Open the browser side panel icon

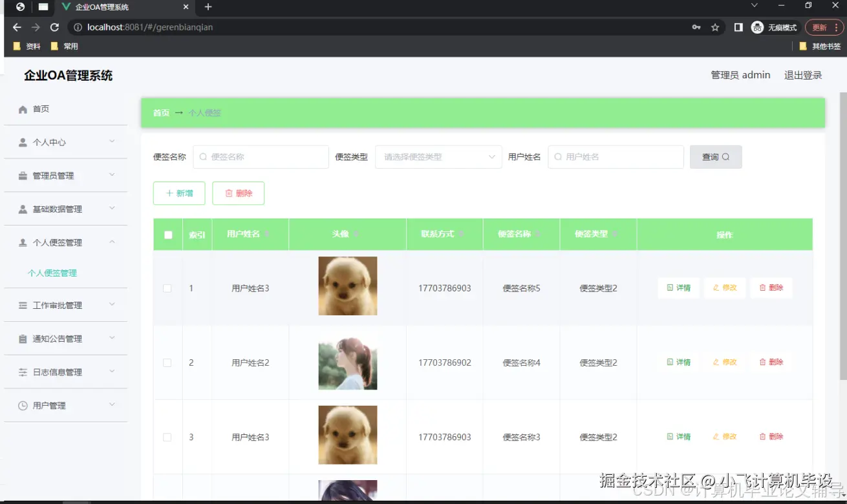738,27
